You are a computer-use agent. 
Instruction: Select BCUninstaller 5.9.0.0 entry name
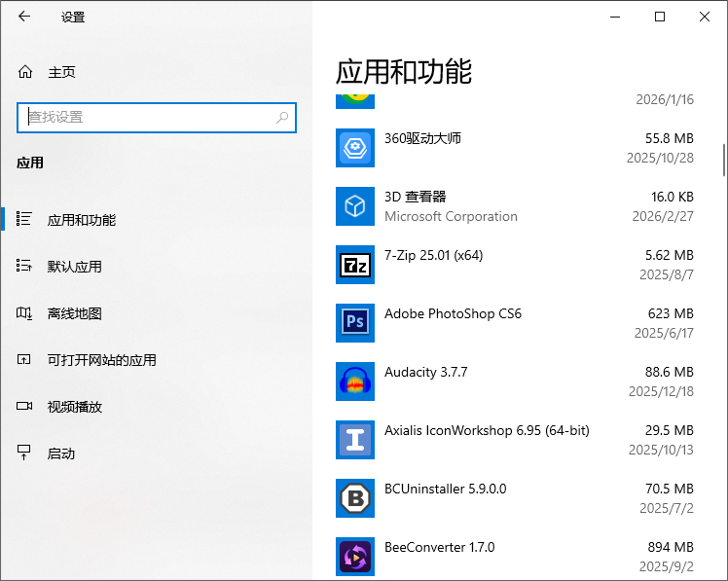click(445, 490)
